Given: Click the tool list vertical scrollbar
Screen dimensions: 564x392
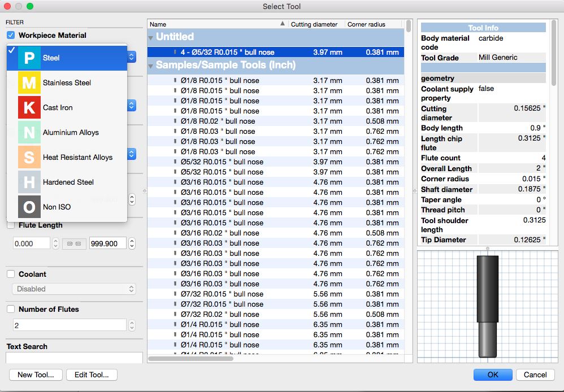Looking at the screenshot, I should pyautogui.click(x=408, y=26).
